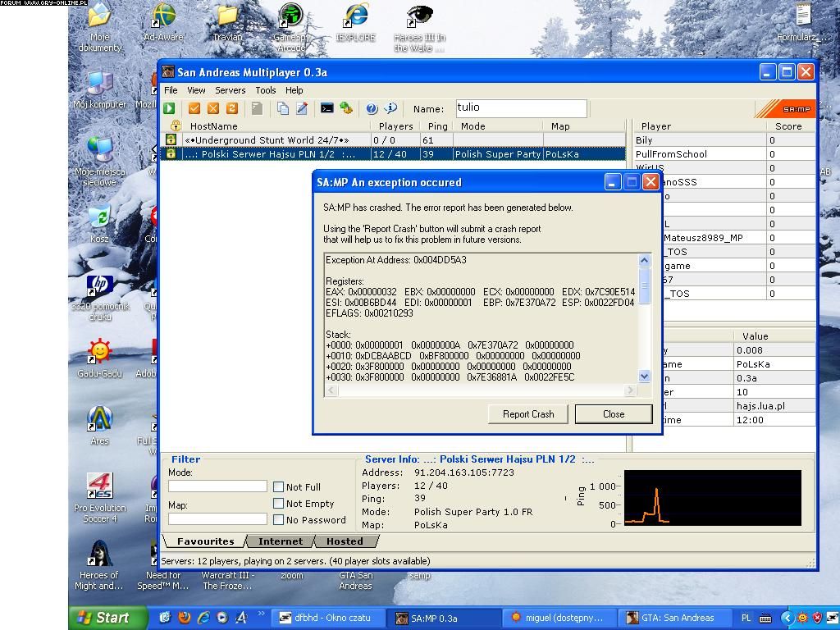Switch to the Internet tab
The image size is (840, 630).
click(280, 541)
